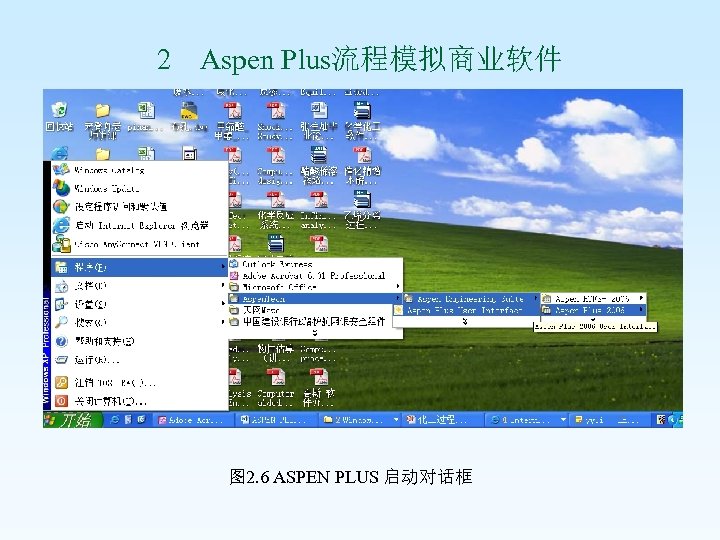Expand the 搜索 (Search) submenu
The image size is (720, 540).
(x=140, y=322)
